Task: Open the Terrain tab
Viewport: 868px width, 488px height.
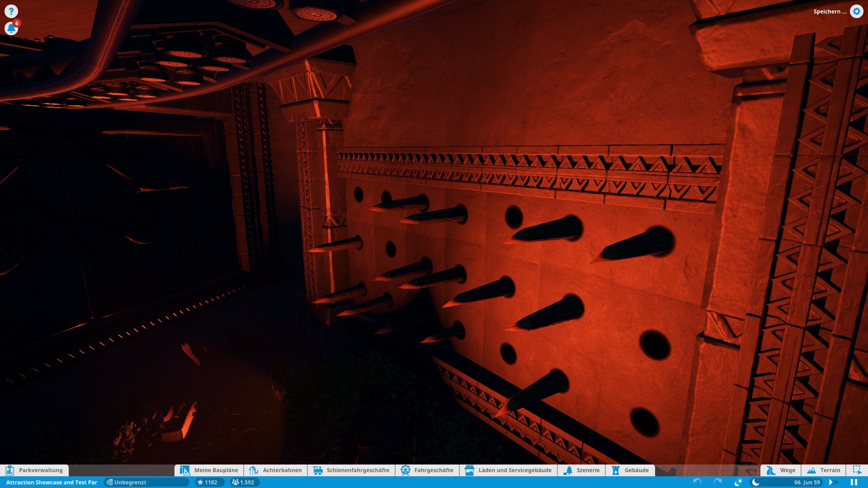Action: 824,470
